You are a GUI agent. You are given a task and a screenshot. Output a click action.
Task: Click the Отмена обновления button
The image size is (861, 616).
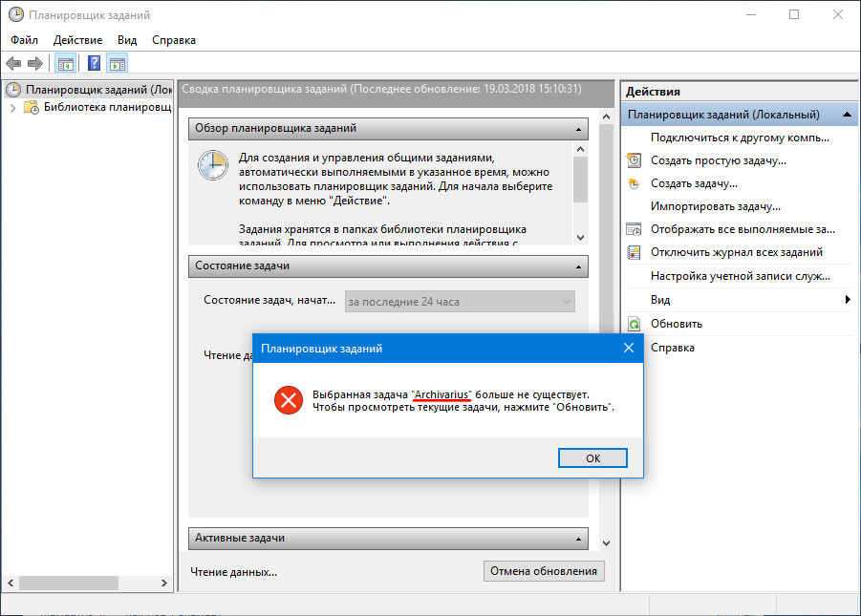544,571
